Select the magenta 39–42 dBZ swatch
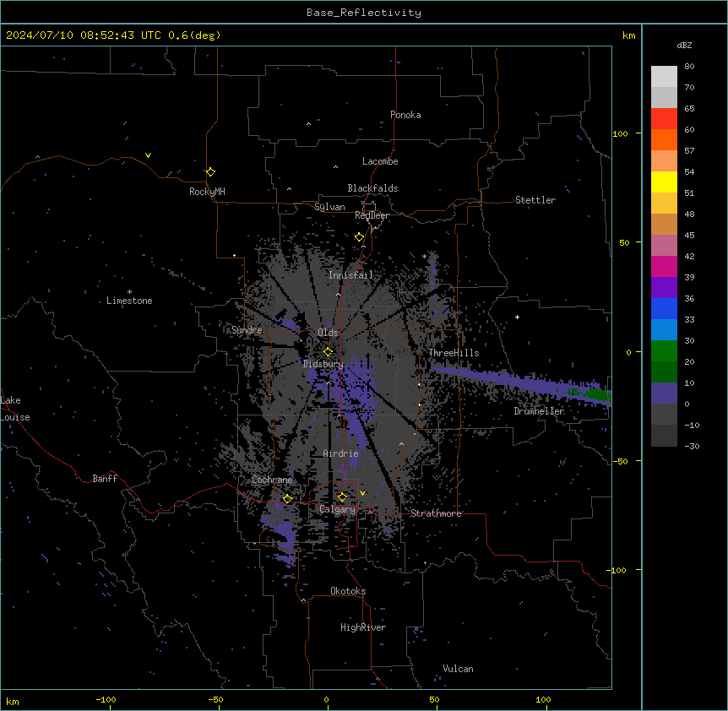The image size is (728, 711). click(x=664, y=266)
